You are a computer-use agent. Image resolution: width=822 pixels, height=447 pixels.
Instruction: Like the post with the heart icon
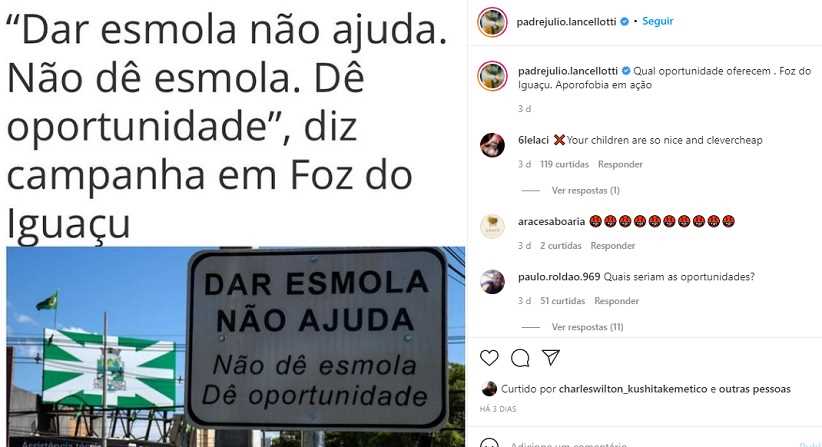click(489, 358)
